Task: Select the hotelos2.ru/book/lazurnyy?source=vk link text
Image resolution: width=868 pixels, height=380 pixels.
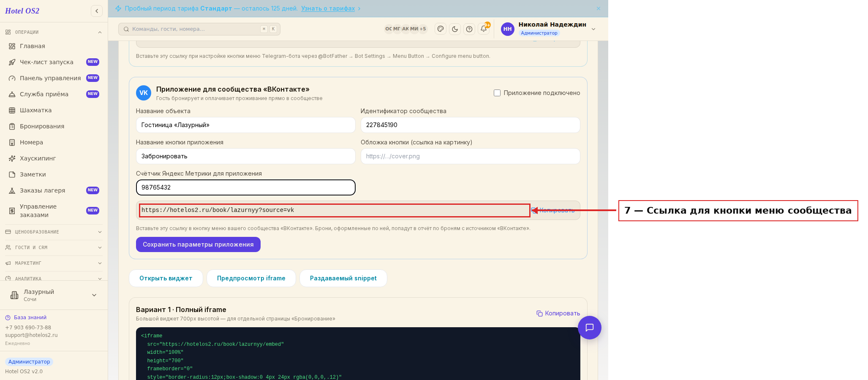Action: [218, 210]
